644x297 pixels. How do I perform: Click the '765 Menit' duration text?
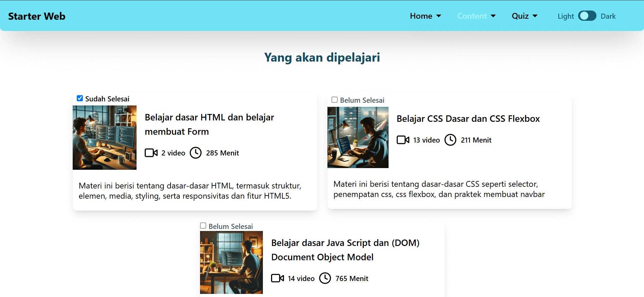click(352, 279)
